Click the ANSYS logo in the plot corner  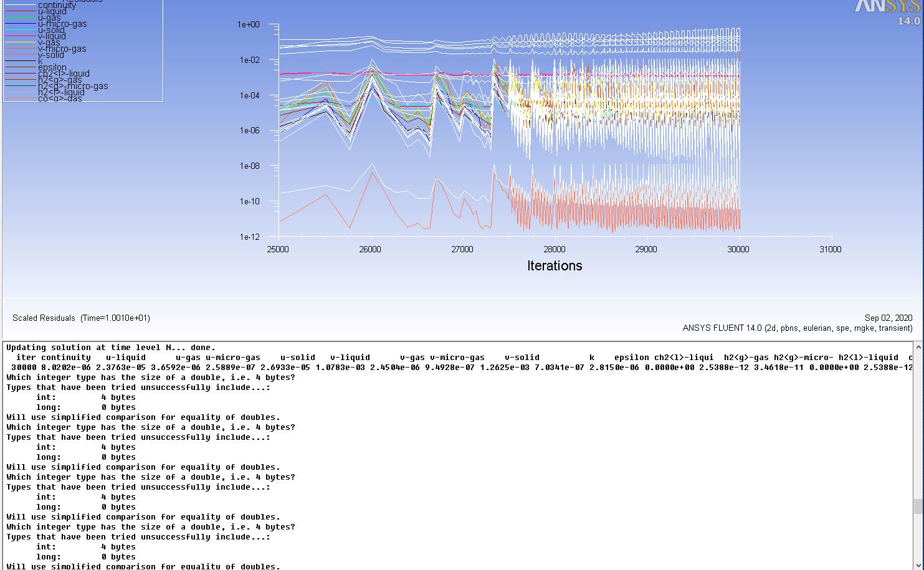[887, 7]
